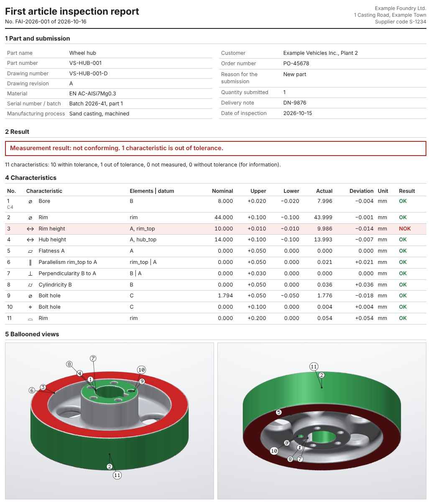Click balloon 10 in the right ballooned view
Image resolution: width=431 pixels, height=504 pixels.
(274, 451)
